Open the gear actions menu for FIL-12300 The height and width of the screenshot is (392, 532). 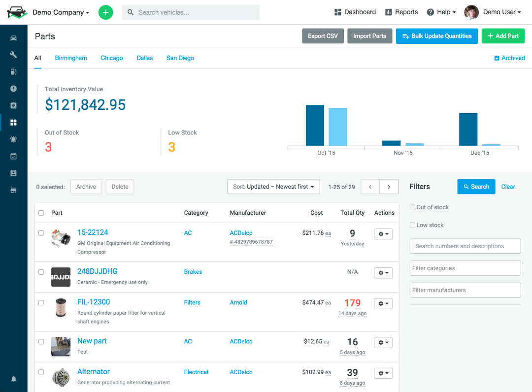pos(383,303)
